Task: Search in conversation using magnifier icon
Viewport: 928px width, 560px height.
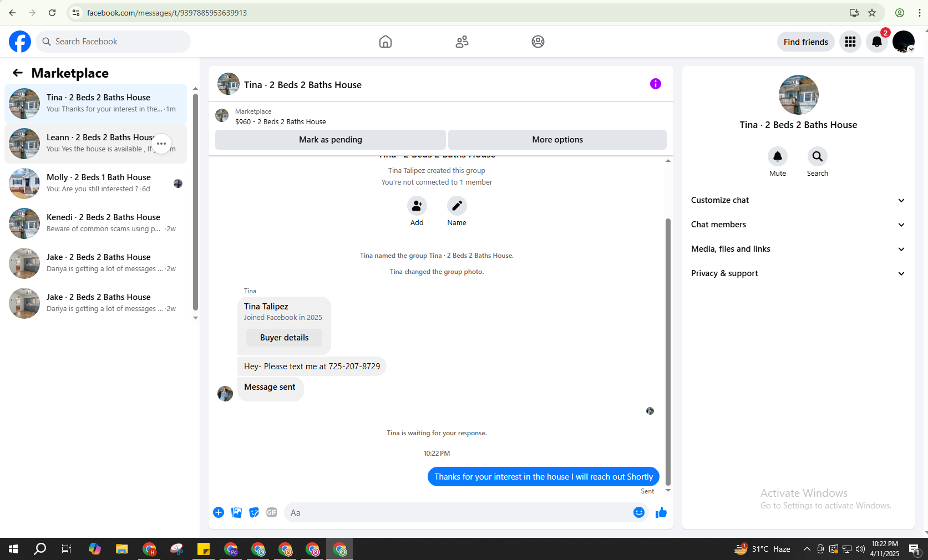Action: pyautogui.click(x=818, y=156)
